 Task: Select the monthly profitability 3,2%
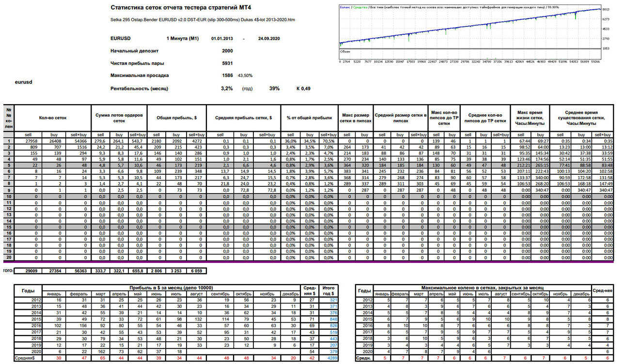[x=227, y=89]
